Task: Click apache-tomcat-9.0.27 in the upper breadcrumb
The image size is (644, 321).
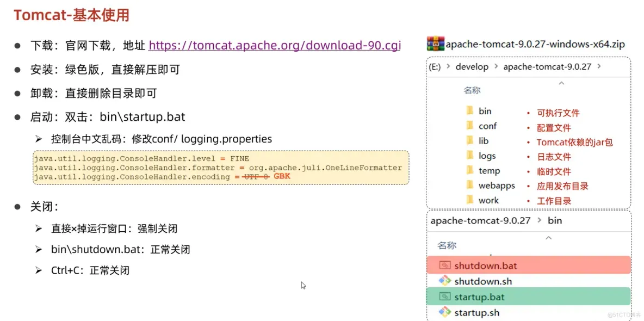Action: [547, 66]
